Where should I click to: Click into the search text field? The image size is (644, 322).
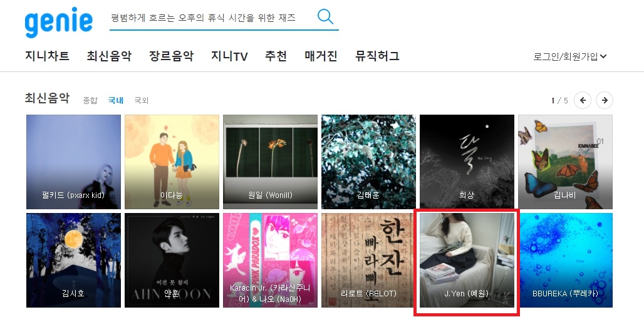click(212, 18)
